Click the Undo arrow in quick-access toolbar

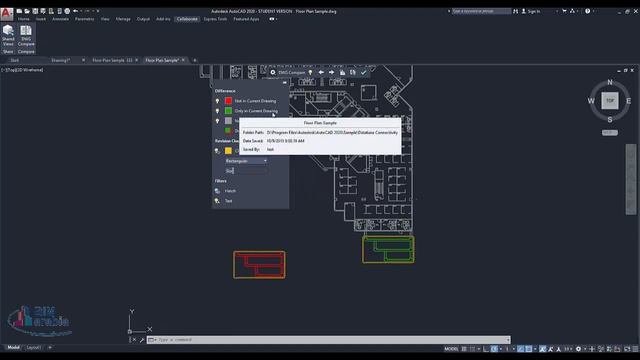pyautogui.click(x=76, y=11)
